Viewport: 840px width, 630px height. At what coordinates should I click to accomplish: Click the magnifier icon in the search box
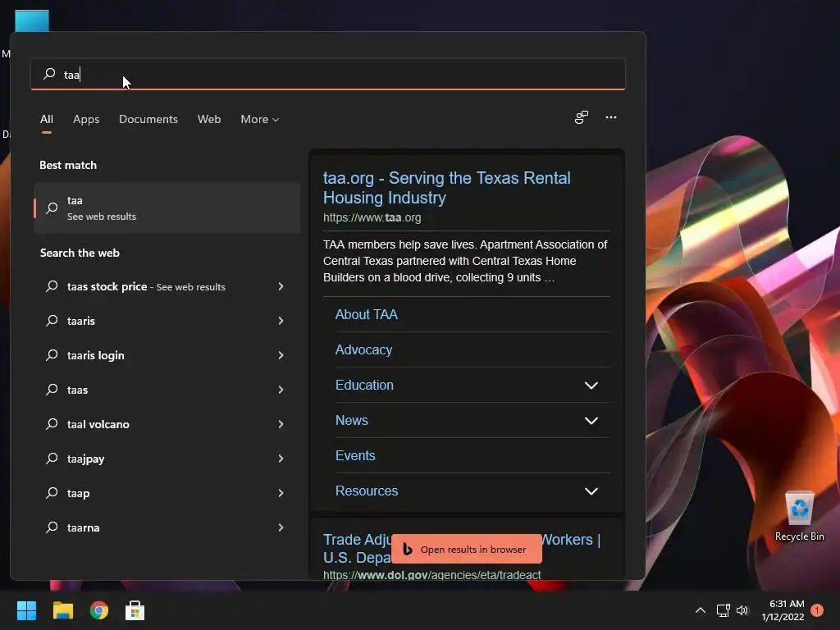[49, 73]
